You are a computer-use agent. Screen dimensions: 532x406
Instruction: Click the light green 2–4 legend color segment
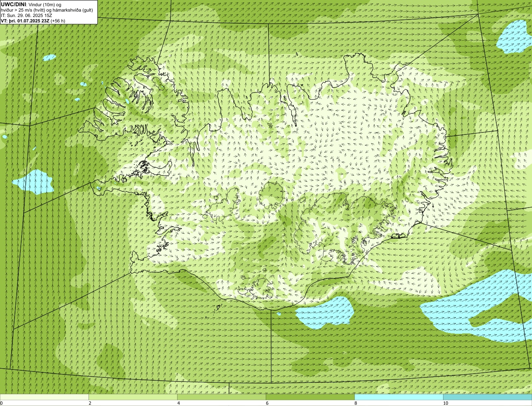coord(133,397)
